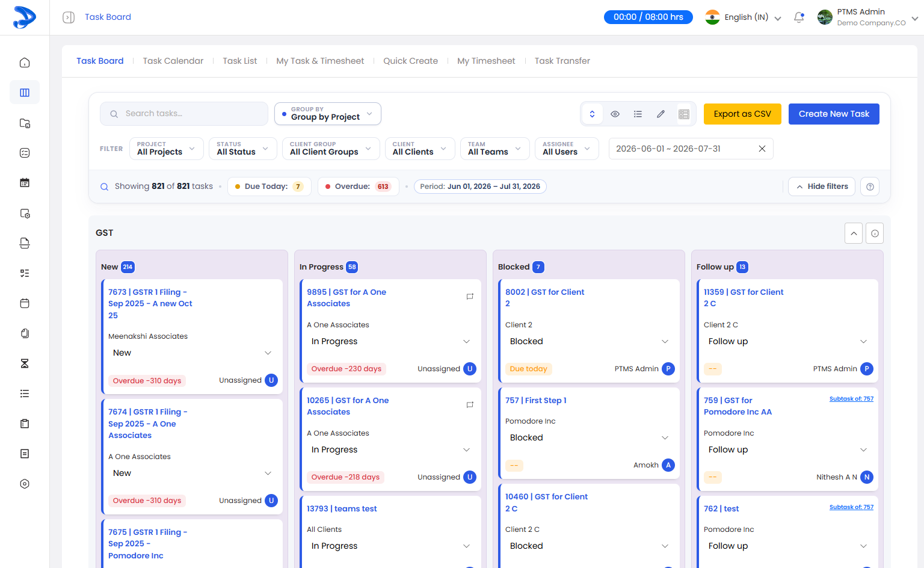Image resolution: width=924 pixels, height=568 pixels.
Task: Switch to the table grid view icon
Action: [x=684, y=114]
